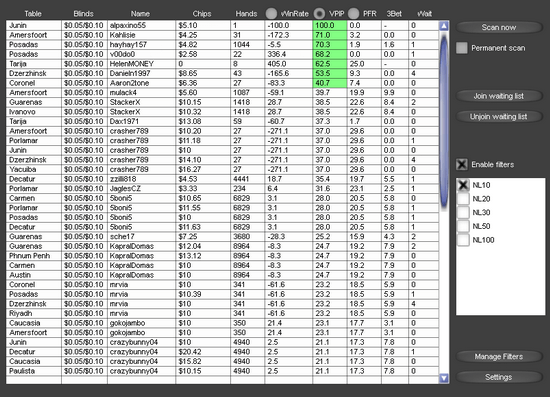This screenshot has height=397, width=550.
Task: Uncheck the NL10 filter
Action: (x=463, y=185)
